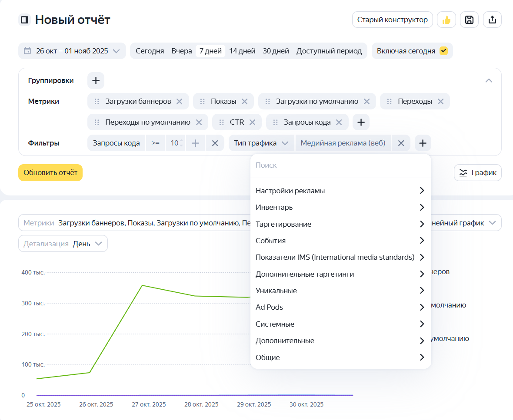Delete the Запросы кода filter
Image resolution: width=513 pixels, height=420 pixels.
tap(215, 143)
